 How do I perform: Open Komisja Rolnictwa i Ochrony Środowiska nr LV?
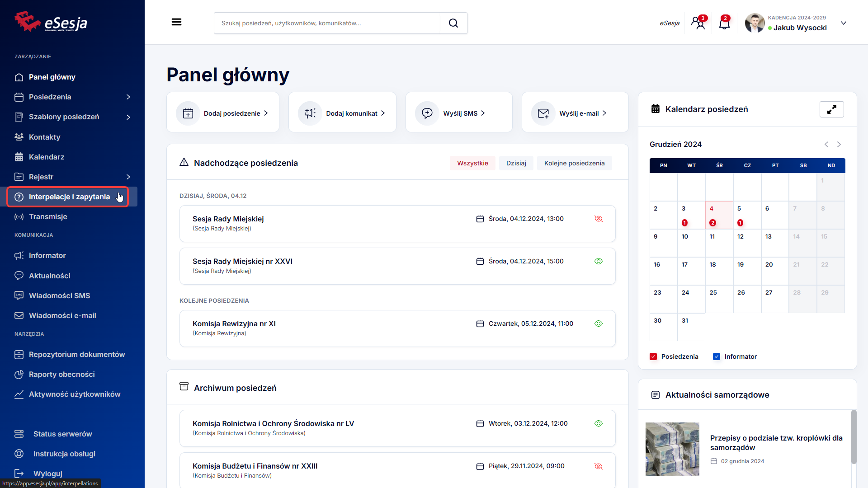pos(397,428)
